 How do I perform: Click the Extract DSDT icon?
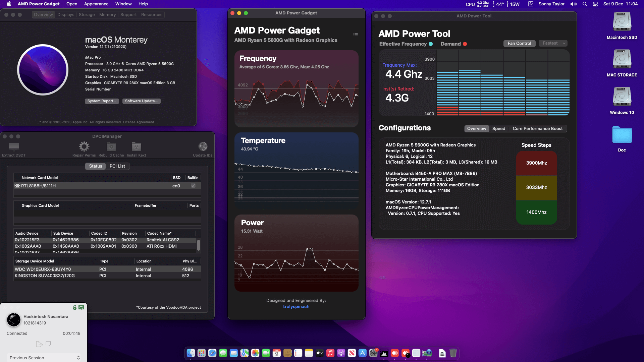point(14,147)
